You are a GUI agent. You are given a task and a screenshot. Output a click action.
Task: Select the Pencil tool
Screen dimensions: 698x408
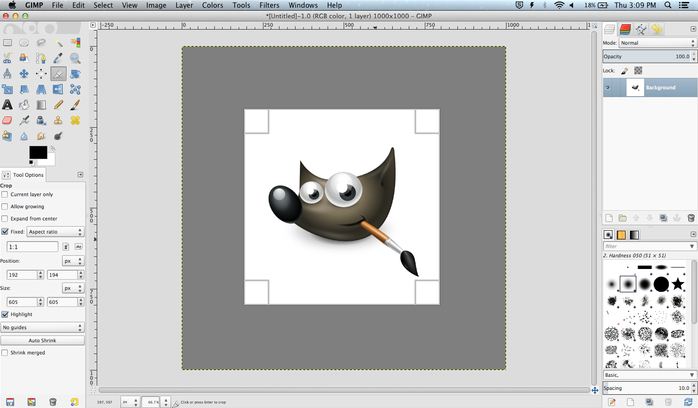pyautogui.click(x=59, y=104)
